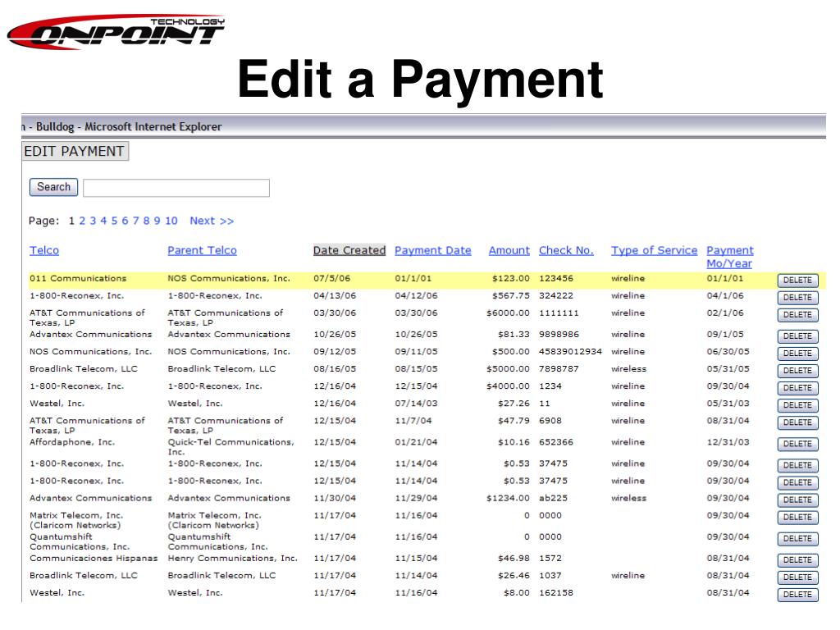Delete the $500.00 NOS Communications payment
The height and width of the screenshot is (630, 840).
pyautogui.click(x=797, y=353)
